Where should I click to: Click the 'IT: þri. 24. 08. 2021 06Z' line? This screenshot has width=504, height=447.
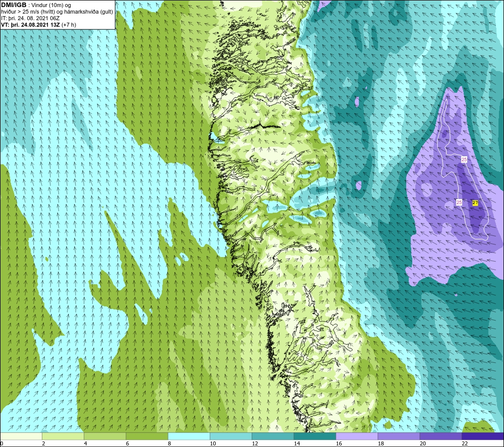[30, 18]
